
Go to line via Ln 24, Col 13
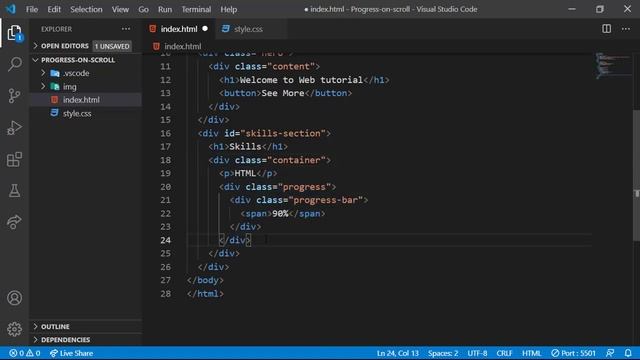pyautogui.click(x=398, y=353)
